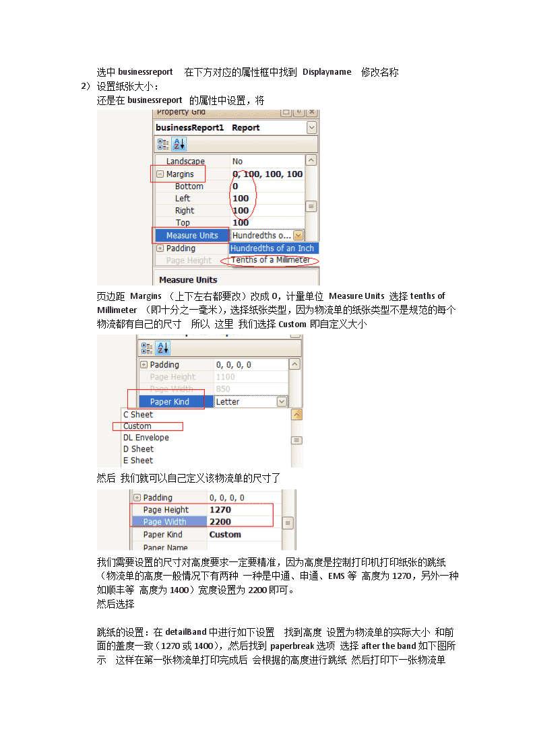Image resolution: width=535 pixels, height=756 pixels.
Task: Select the Measure Units property row
Action: [193, 236]
